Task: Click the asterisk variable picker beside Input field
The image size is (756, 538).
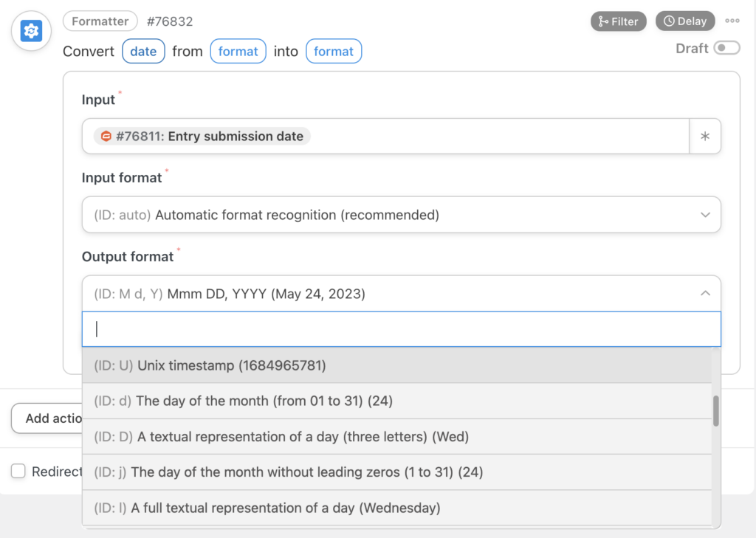Action: click(705, 137)
